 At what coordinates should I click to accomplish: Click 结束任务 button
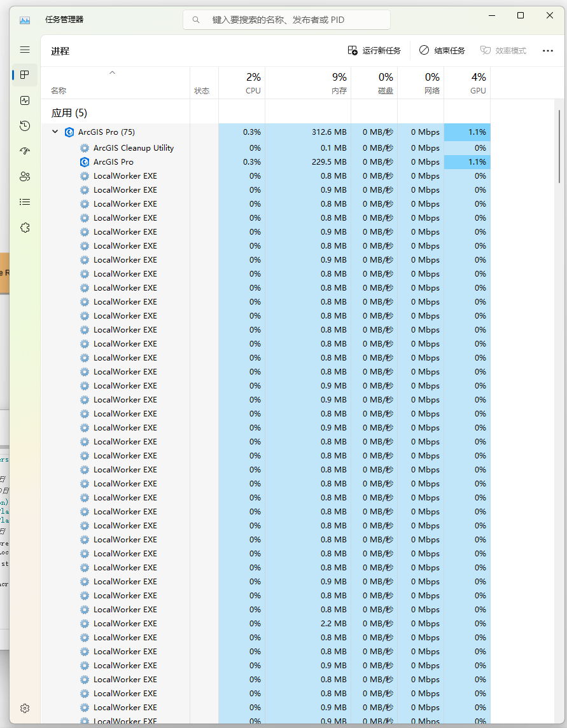pos(442,51)
